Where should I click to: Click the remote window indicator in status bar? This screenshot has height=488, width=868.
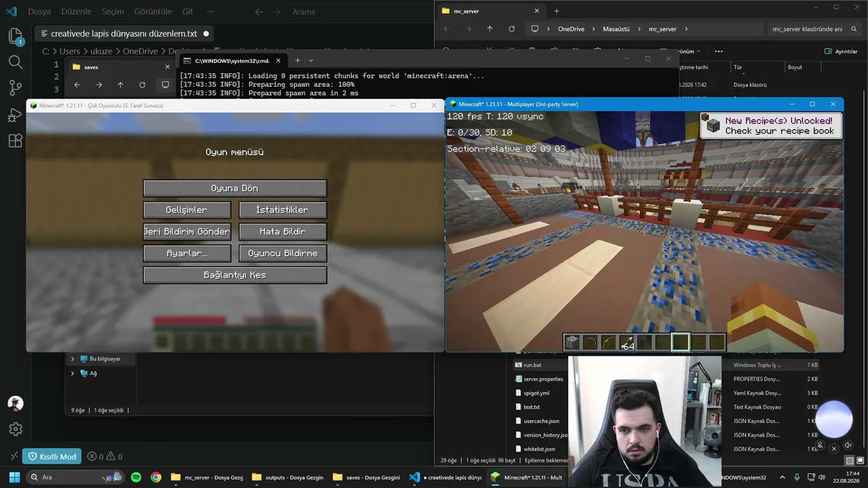point(14,456)
